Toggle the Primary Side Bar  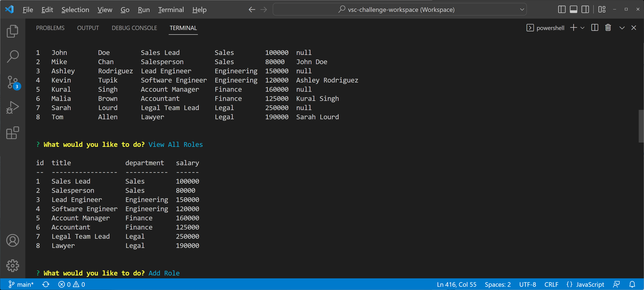(561, 9)
